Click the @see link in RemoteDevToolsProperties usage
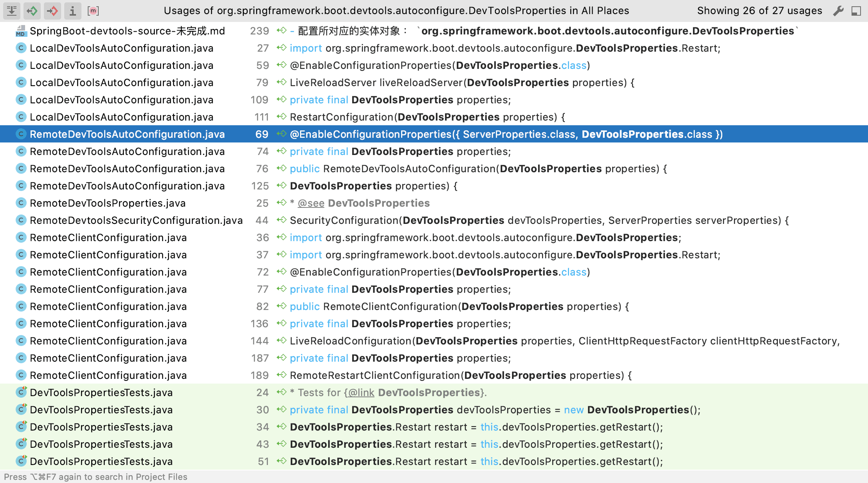The image size is (868, 483). point(311,203)
